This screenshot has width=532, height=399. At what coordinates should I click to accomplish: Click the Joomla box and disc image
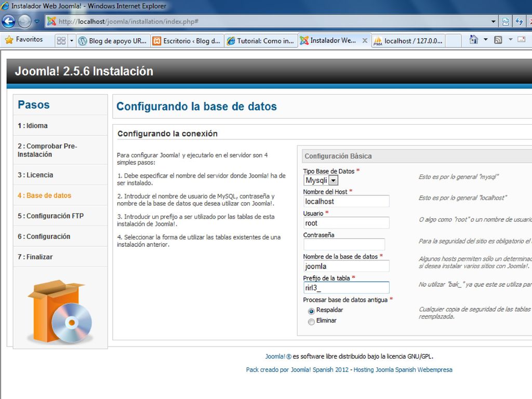click(60, 311)
